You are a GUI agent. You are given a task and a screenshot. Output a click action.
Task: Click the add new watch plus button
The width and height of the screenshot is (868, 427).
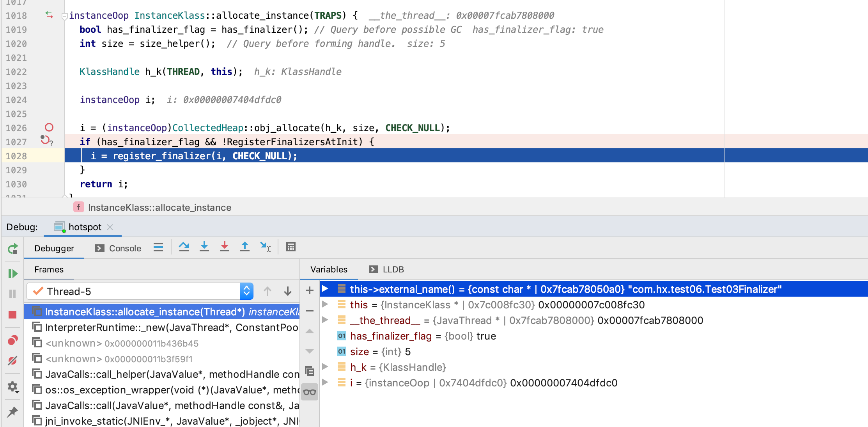310,290
